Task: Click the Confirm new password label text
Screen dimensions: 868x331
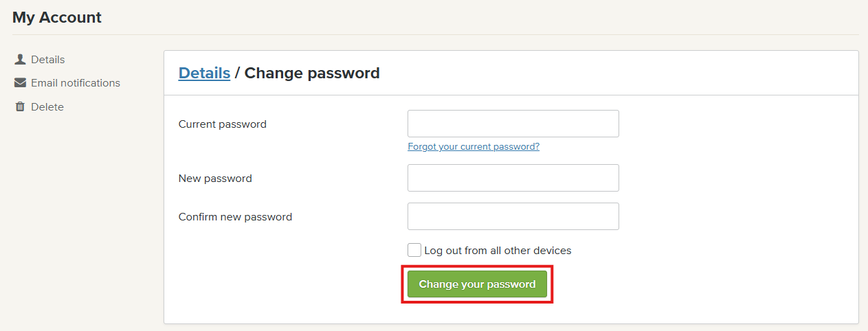Action: click(235, 217)
